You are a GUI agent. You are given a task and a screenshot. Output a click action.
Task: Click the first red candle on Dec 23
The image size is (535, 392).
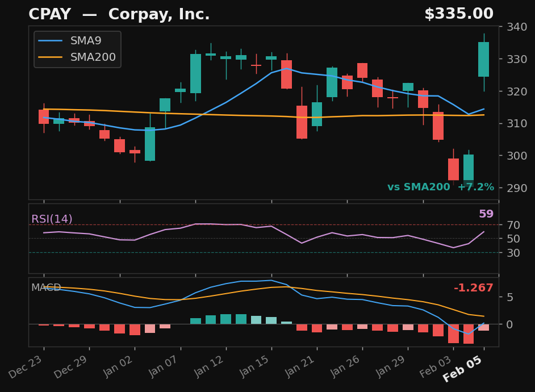pos(44,116)
